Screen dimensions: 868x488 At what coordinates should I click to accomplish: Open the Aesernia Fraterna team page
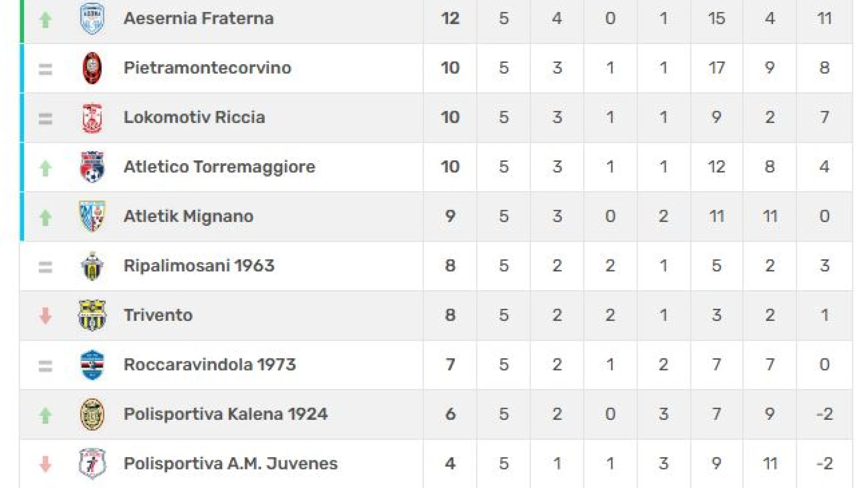click(x=198, y=19)
